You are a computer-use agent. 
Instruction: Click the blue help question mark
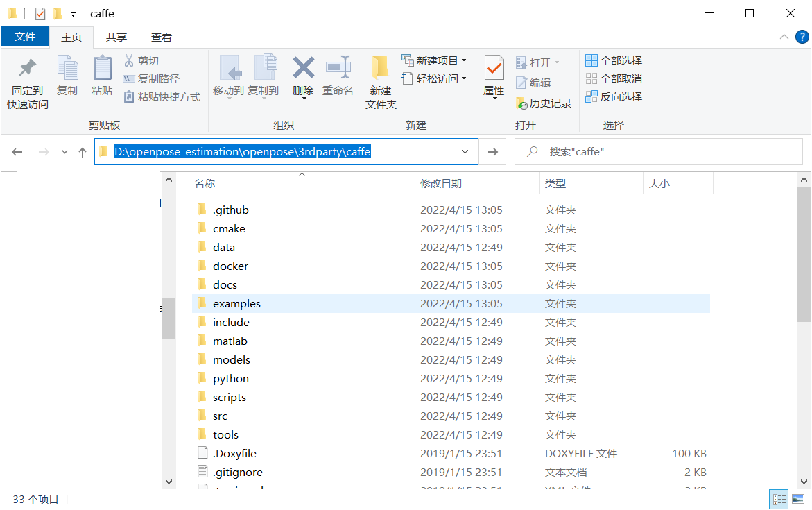pyautogui.click(x=802, y=37)
